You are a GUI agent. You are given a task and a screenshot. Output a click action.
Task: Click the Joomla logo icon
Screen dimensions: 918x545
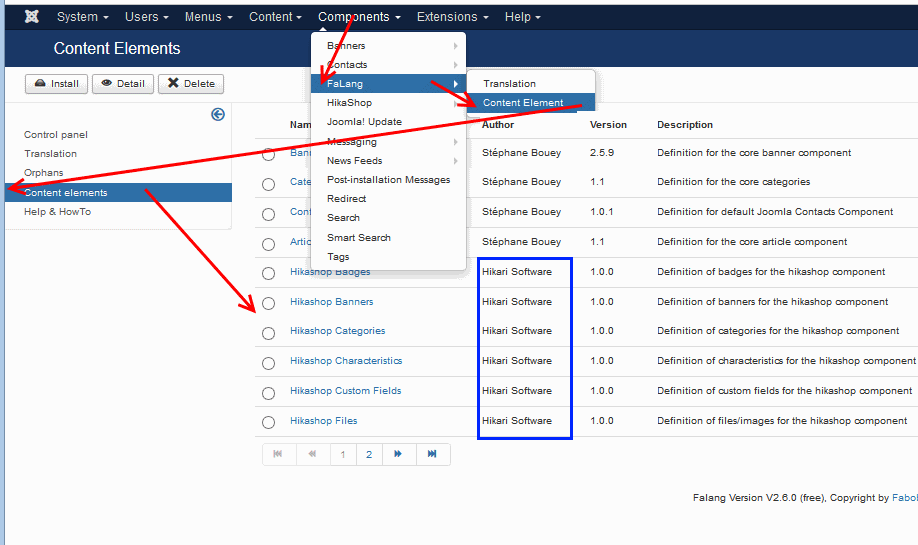tap(32, 16)
